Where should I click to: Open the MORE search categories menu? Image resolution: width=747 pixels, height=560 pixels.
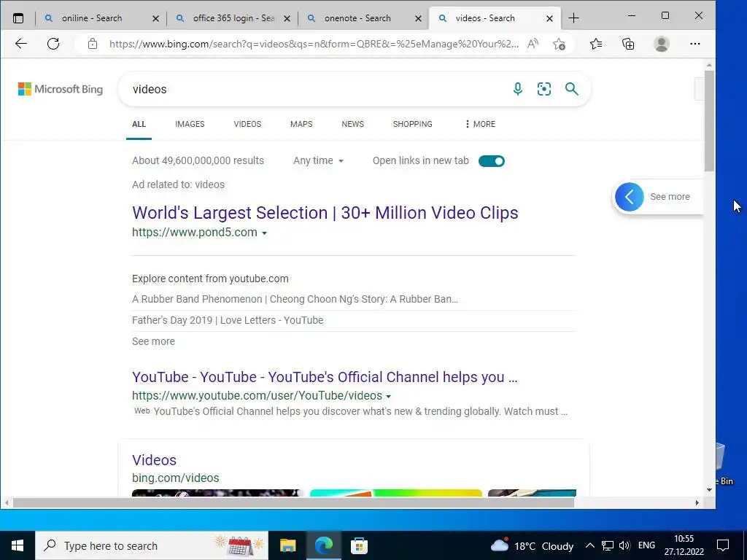(x=480, y=124)
